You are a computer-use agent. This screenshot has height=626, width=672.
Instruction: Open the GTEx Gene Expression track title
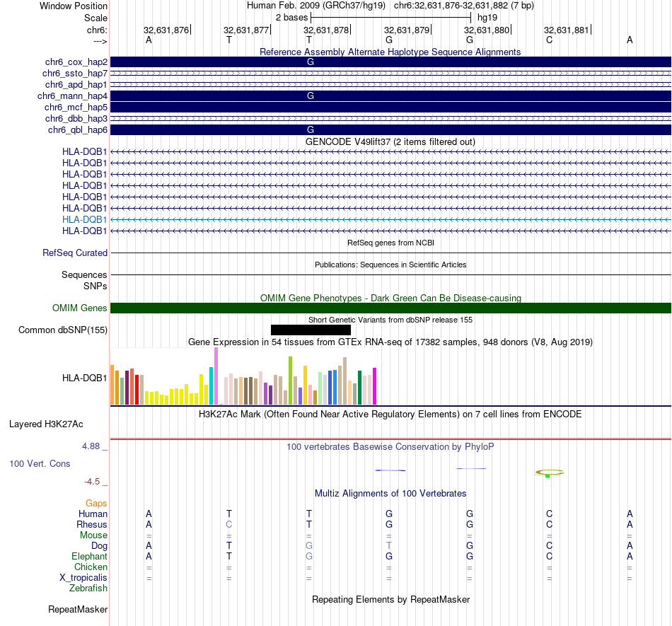click(x=390, y=342)
